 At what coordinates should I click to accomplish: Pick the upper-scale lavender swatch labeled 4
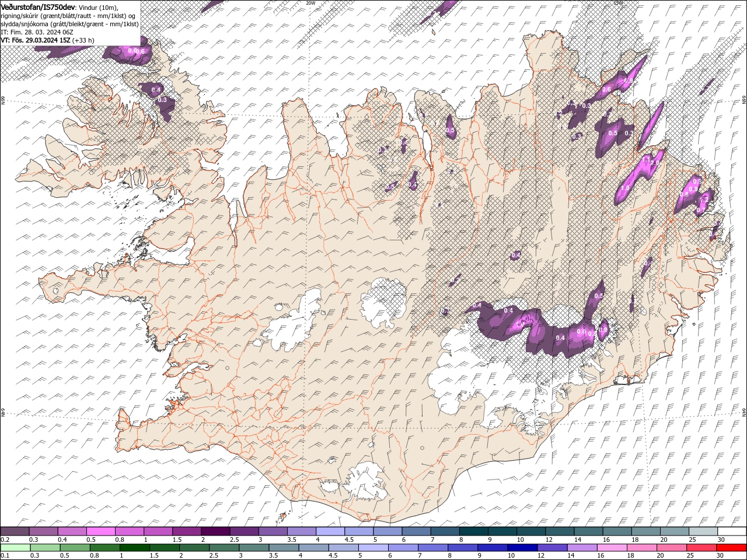click(x=330, y=531)
